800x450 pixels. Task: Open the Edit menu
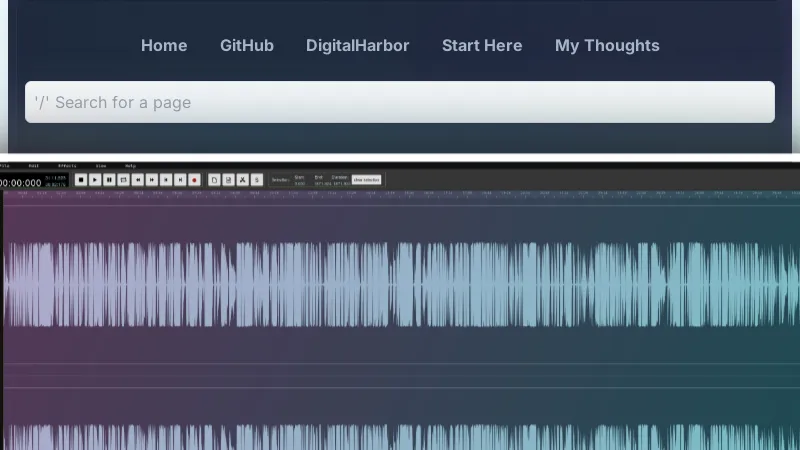pyautogui.click(x=34, y=165)
